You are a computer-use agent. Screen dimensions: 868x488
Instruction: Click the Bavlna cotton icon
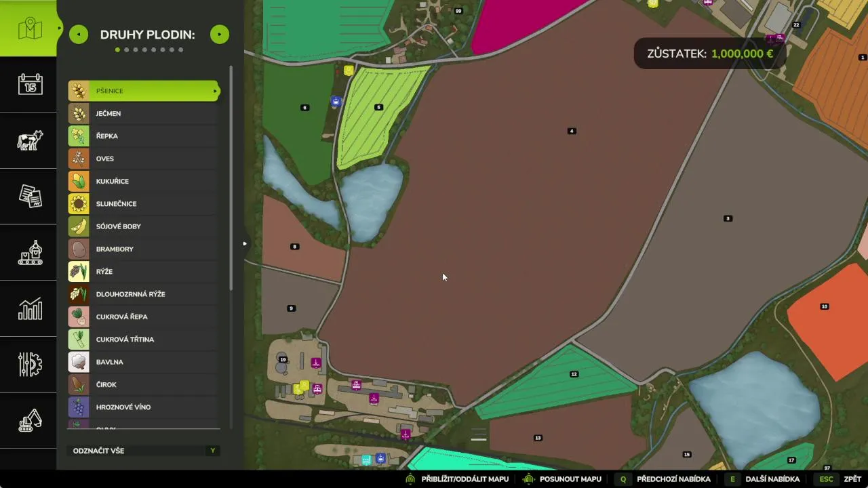[x=79, y=362]
